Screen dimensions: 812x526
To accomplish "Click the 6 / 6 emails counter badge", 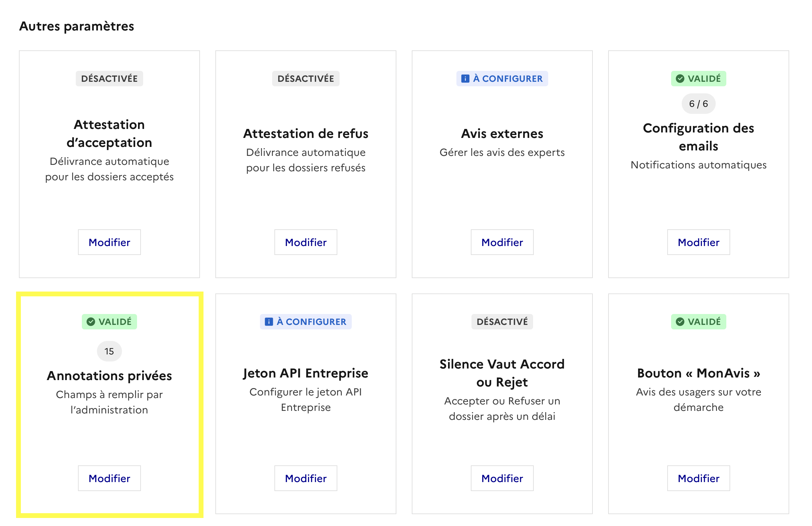I will pyautogui.click(x=698, y=104).
